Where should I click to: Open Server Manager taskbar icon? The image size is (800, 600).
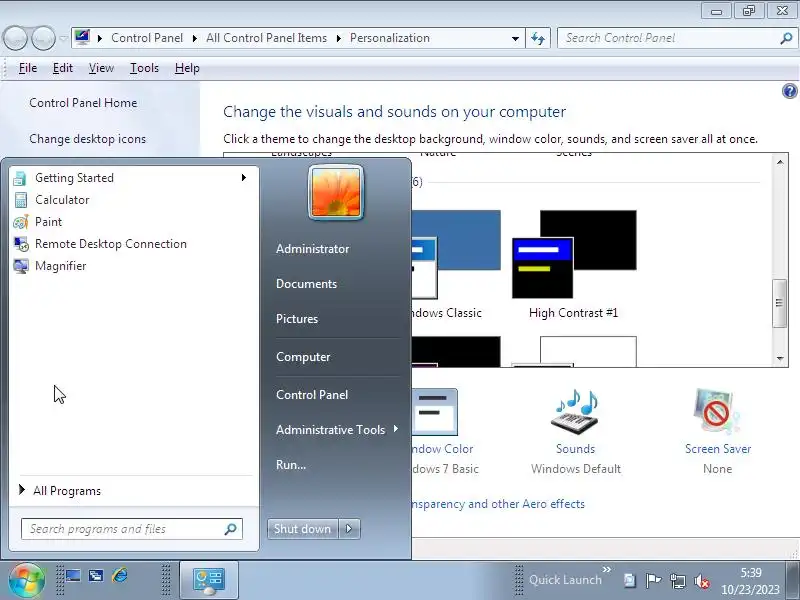coord(96,576)
